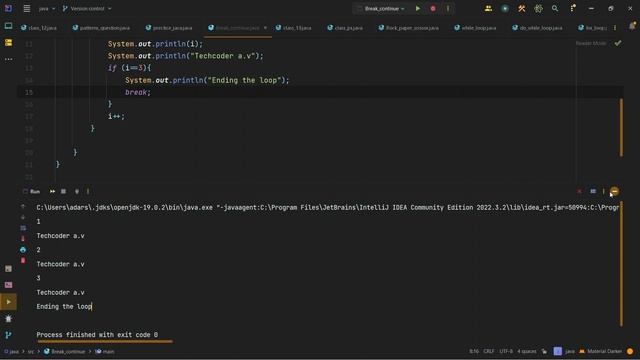Screen dimensions: 640x360
Task: Click the break; statement on line 15
Action: click(x=138, y=92)
